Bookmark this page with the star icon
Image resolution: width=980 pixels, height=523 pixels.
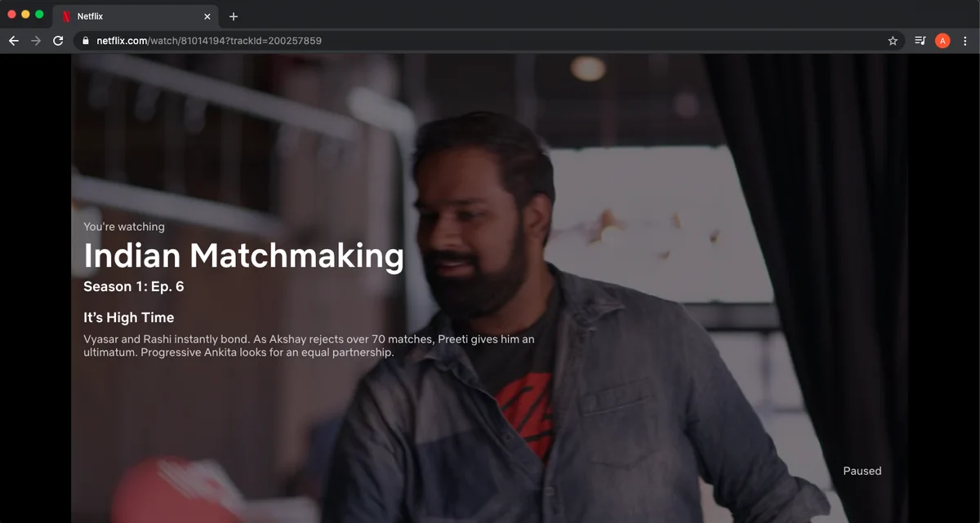[893, 41]
